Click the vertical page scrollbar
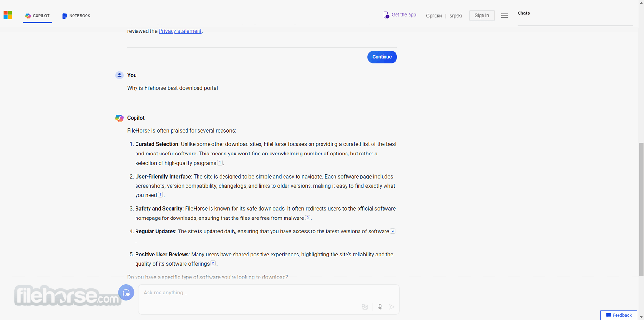 (641, 209)
